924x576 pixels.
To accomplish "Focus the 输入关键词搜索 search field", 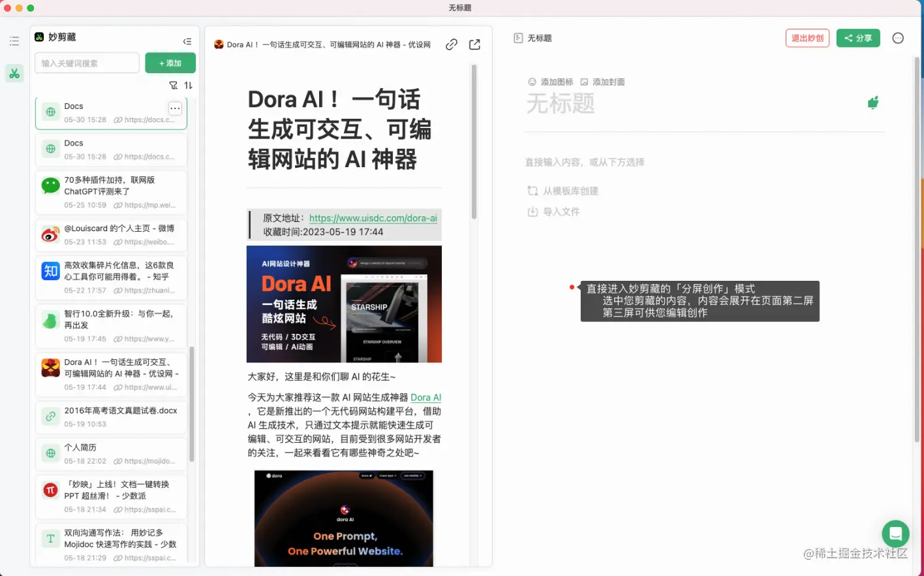I will 87,63.
